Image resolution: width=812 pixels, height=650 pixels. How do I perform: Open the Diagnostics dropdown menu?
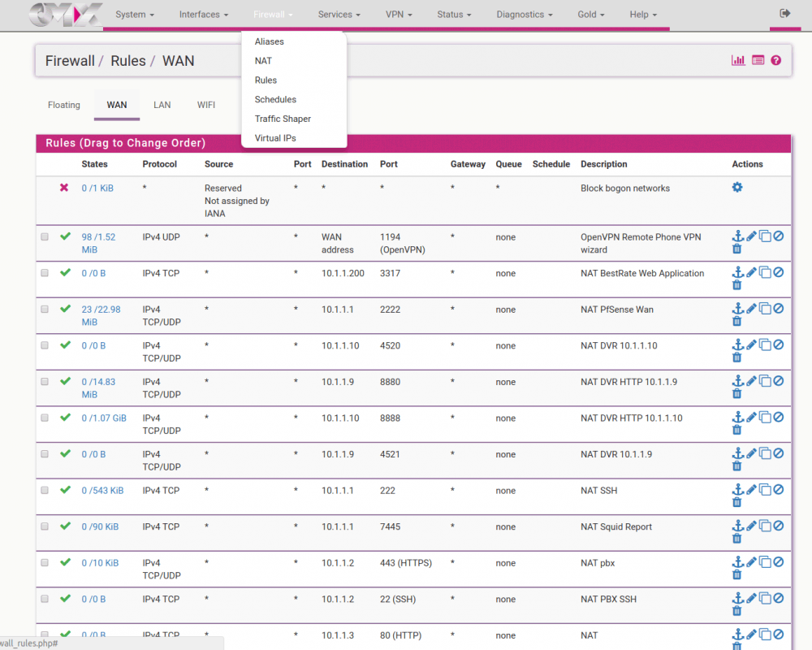tap(525, 15)
